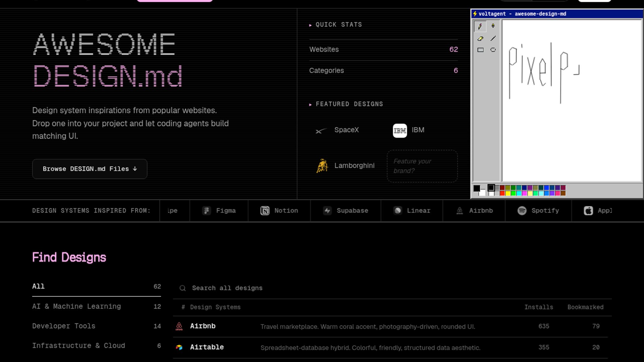Pick the bright red color swatch
The height and width of the screenshot is (362, 644).
click(x=502, y=193)
